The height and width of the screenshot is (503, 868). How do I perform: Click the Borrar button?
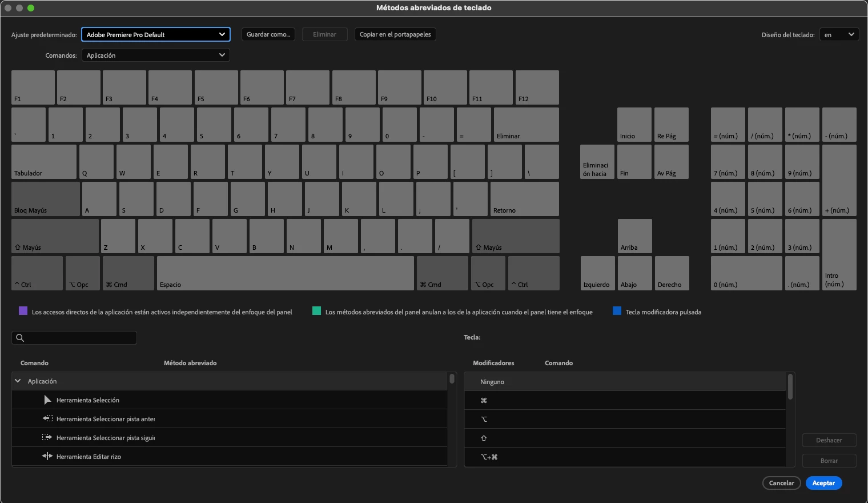click(829, 461)
